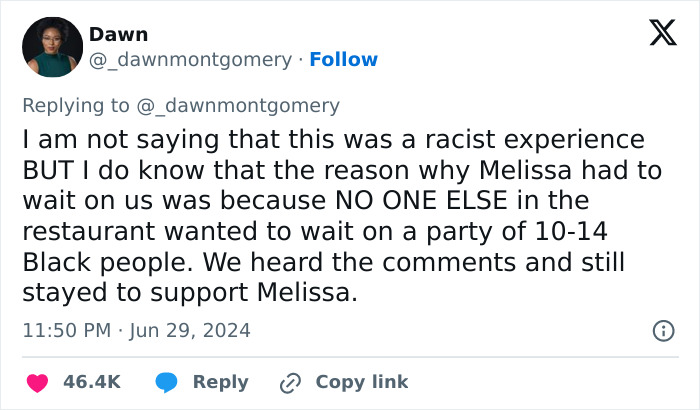Screen dimensions: 700x410
Task: Open the info circle icon
Action: click(662, 330)
